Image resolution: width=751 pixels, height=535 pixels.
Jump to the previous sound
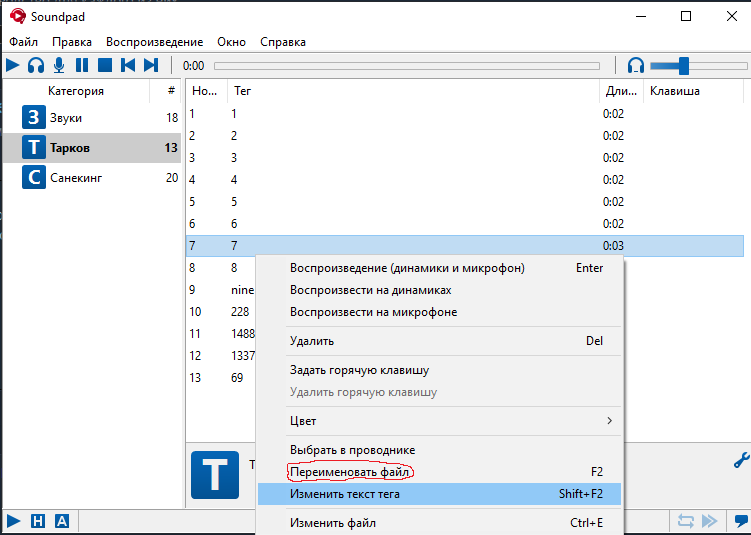(128, 65)
